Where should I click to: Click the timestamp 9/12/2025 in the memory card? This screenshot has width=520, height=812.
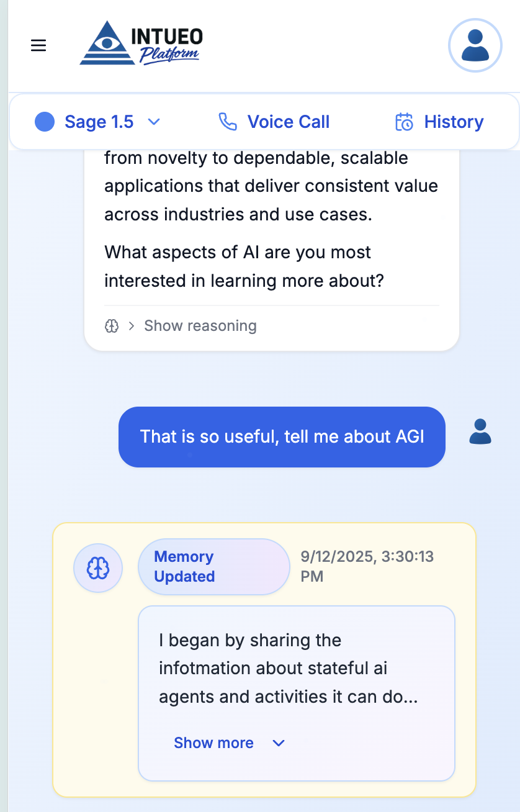click(x=367, y=566)
